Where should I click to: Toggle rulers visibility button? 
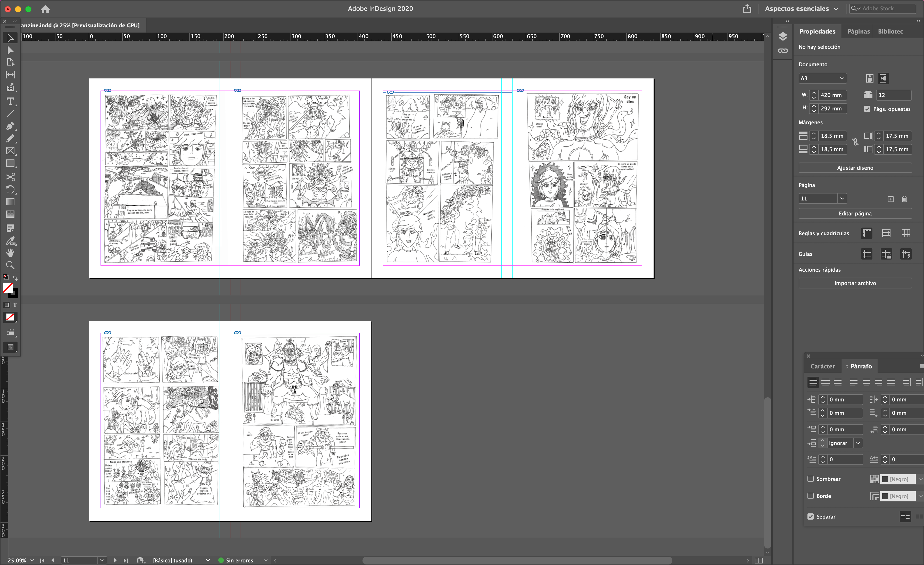(867, 233)
